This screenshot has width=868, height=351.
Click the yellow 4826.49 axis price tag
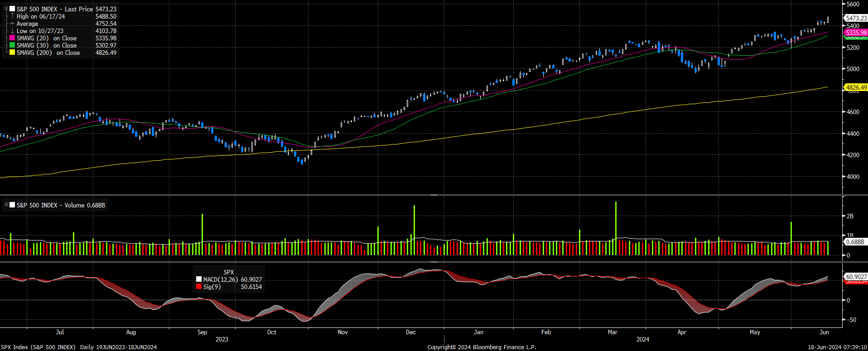click(x=856, y=87)
